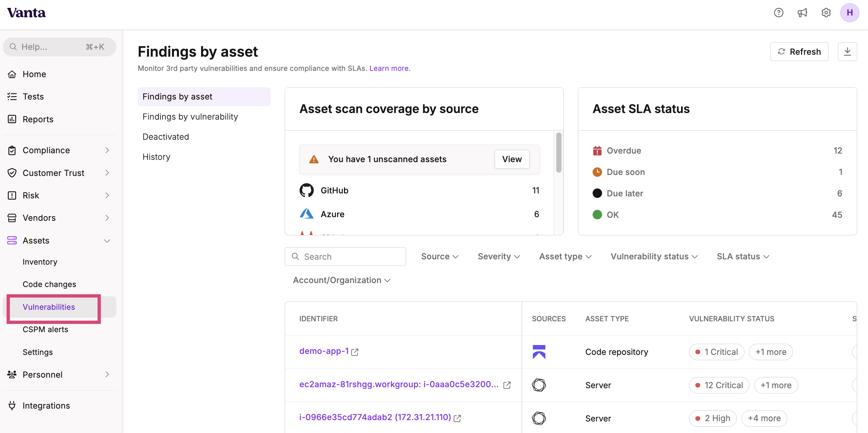Click the Customer Trust shield icon

click(12, 173)
